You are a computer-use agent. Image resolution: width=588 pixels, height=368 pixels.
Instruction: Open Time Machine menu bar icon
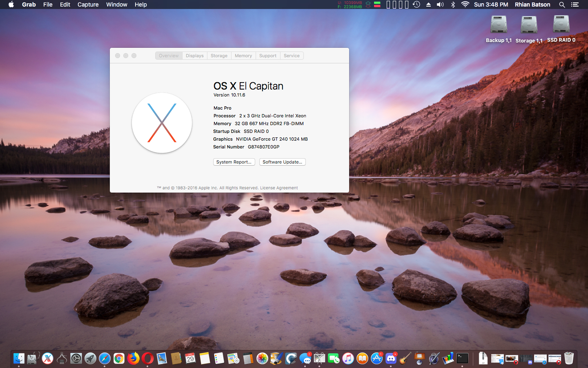click(x=416, y=4)
